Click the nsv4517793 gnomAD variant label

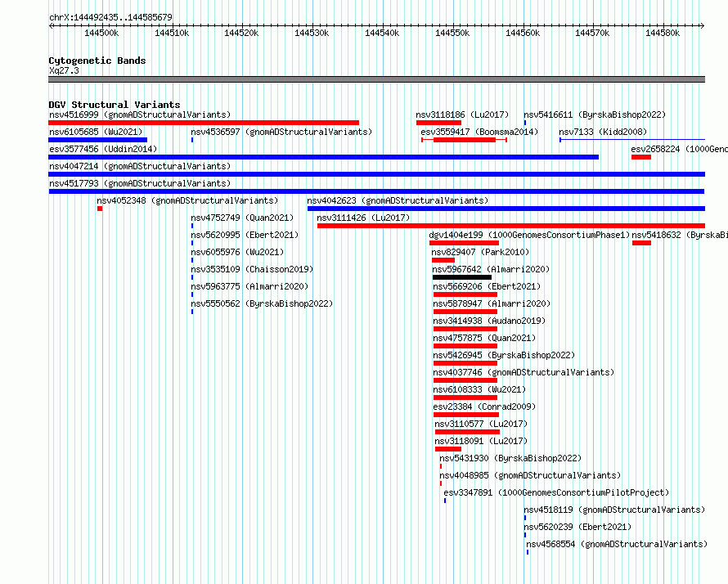(140, 183)
